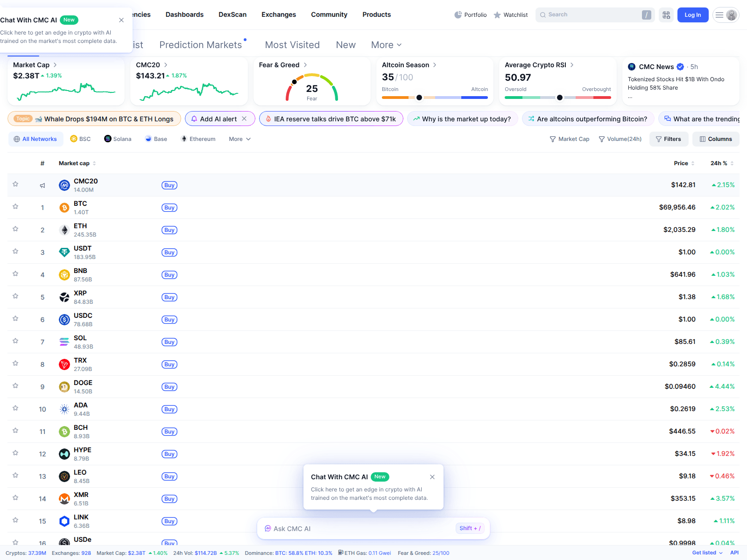Click the Bitcoin coin logo
Screen dimensions: 747x560
[x=64, y=208]
